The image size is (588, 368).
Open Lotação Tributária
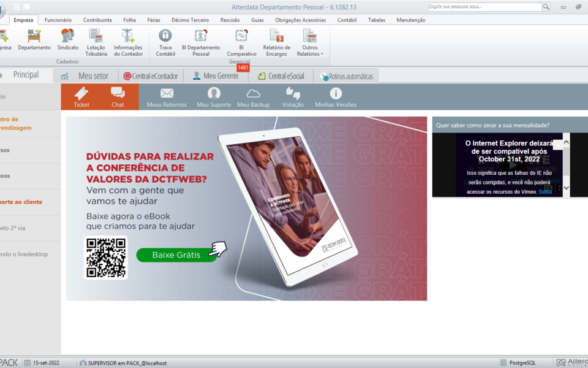pos(96,42)
